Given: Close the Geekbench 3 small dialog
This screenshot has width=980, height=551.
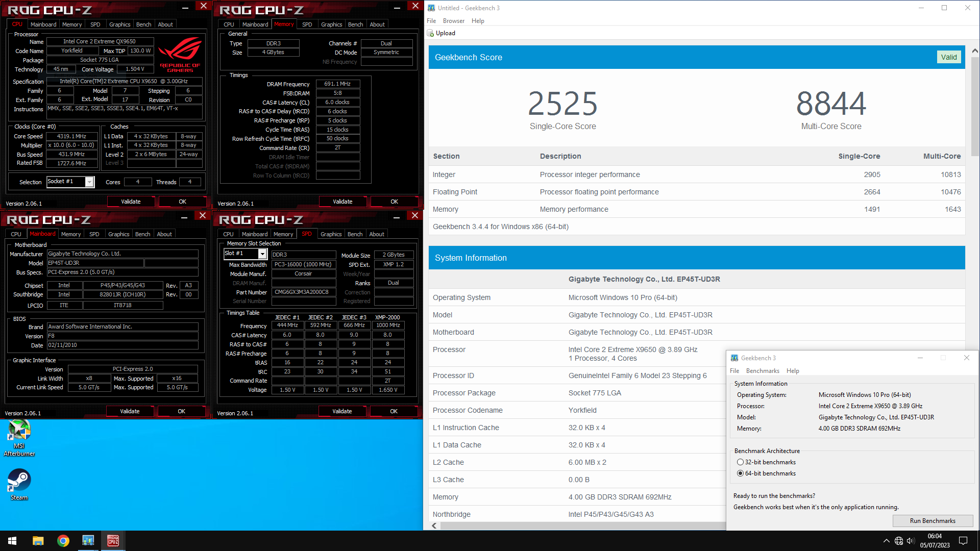Looking at the screenshot, I should 966,358.
